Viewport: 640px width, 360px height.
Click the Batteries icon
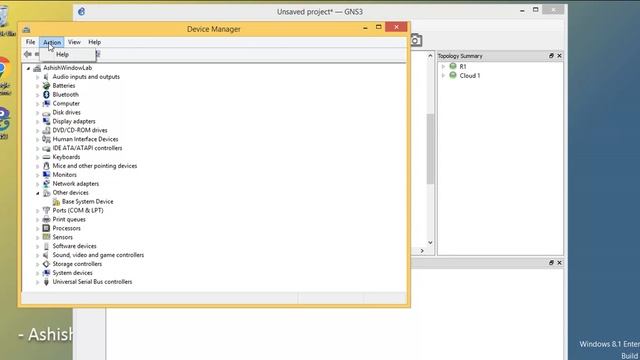point(46,86)
